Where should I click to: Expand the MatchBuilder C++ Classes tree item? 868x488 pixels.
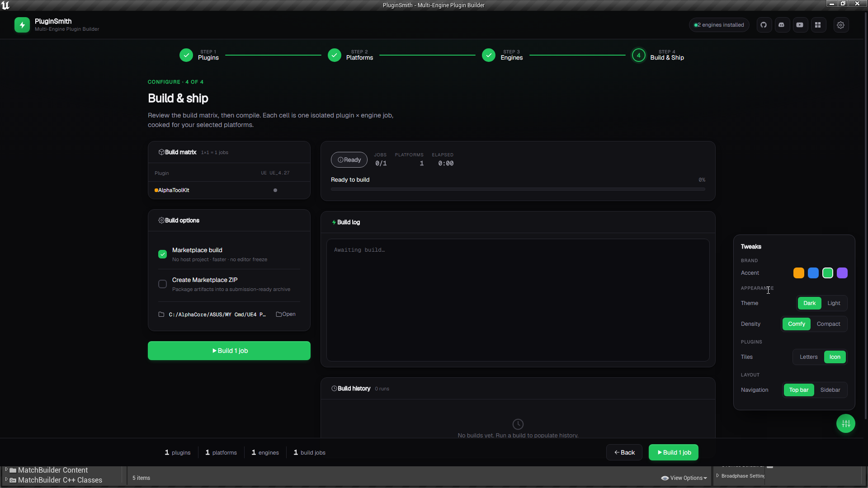pyautogui.click(x=6, y=480)
